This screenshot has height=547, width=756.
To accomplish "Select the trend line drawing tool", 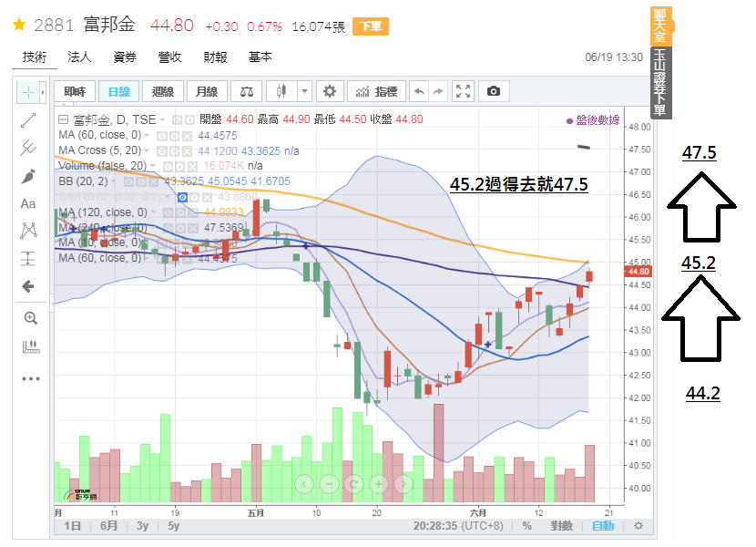I will (x=28, y=120).
